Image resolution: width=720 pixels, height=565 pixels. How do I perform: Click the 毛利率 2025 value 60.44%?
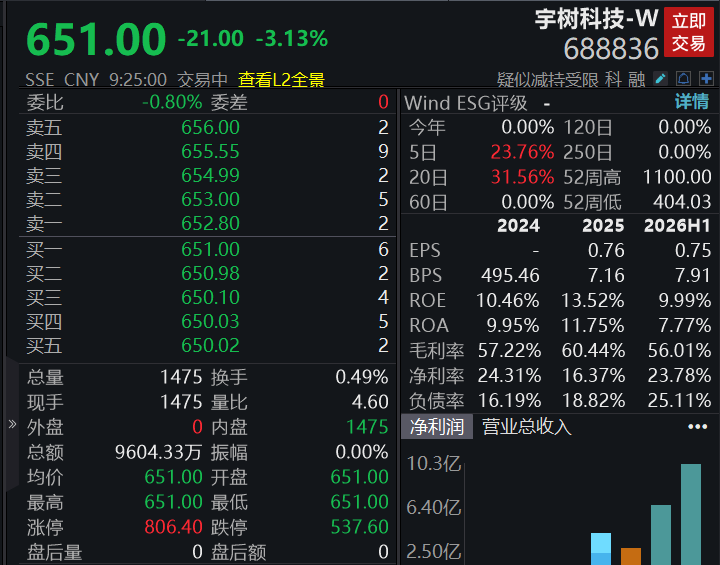click(x=593, y=350)
